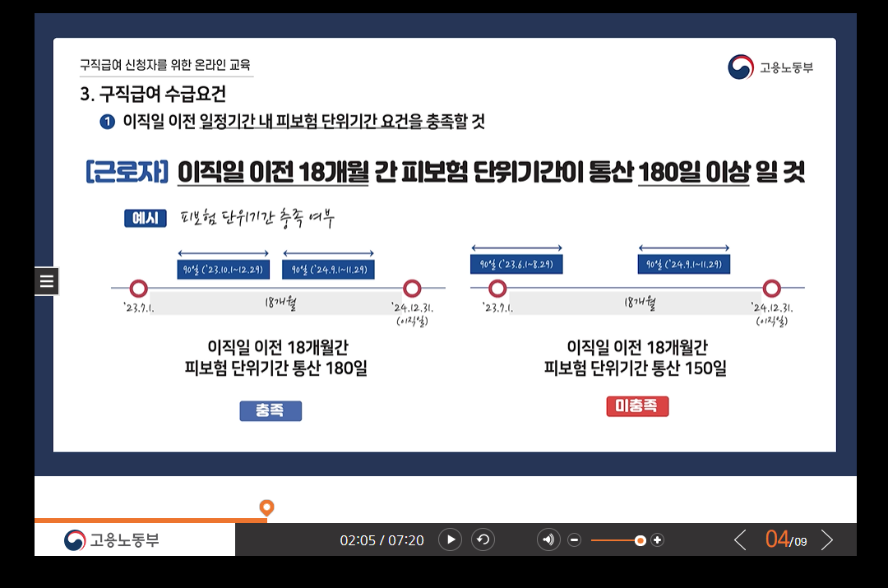Image resolution: width=888 pixels, height=588 pixels.
Task: Click the blue 충족 badge
Action: [x=271, y=410]
